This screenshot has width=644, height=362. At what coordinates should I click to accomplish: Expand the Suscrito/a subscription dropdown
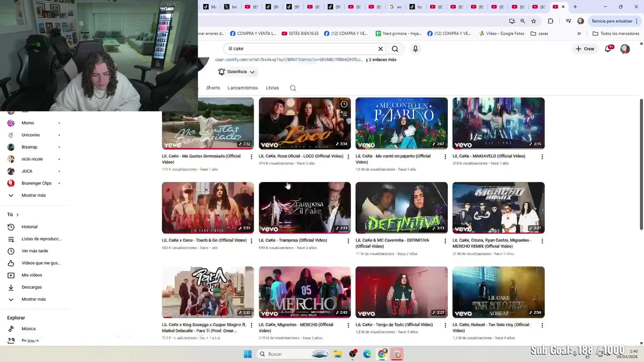pos(236,72)
